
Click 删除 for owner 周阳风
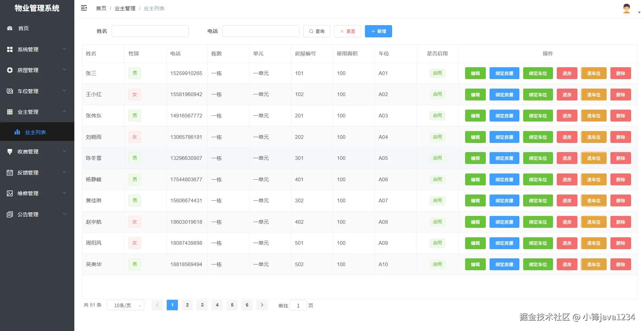(621, 243)
